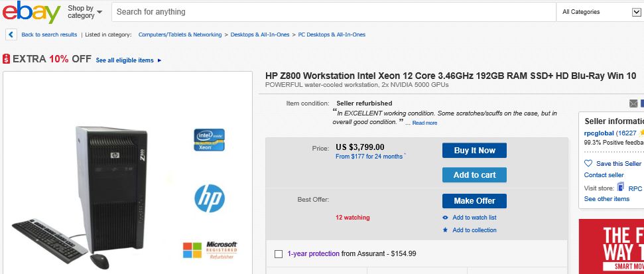Expand the See all eligible items arrow
This screenshot has height=274, width=644.
[x=159, y=60]
